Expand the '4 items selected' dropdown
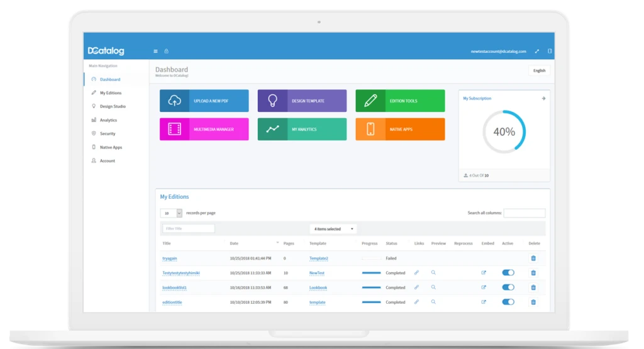Screen dimensions: 644x349 click(x=333, y=229)
